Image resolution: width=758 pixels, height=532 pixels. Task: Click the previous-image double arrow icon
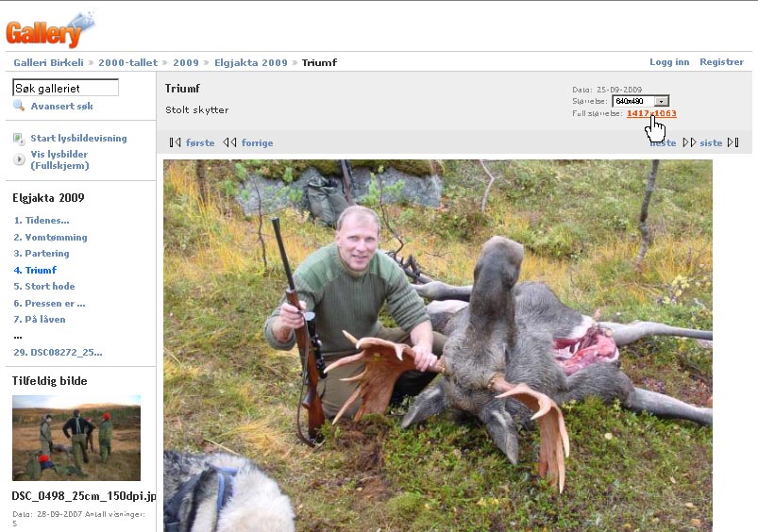(x=229, y=143)
